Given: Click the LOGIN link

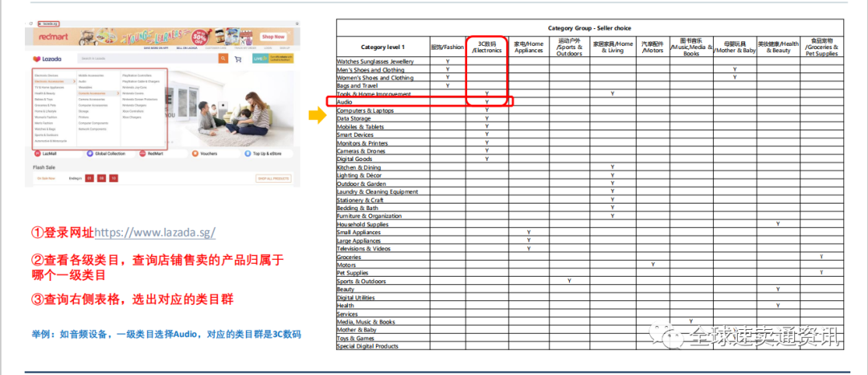Looking at the screenshot, I should [268, 48].
